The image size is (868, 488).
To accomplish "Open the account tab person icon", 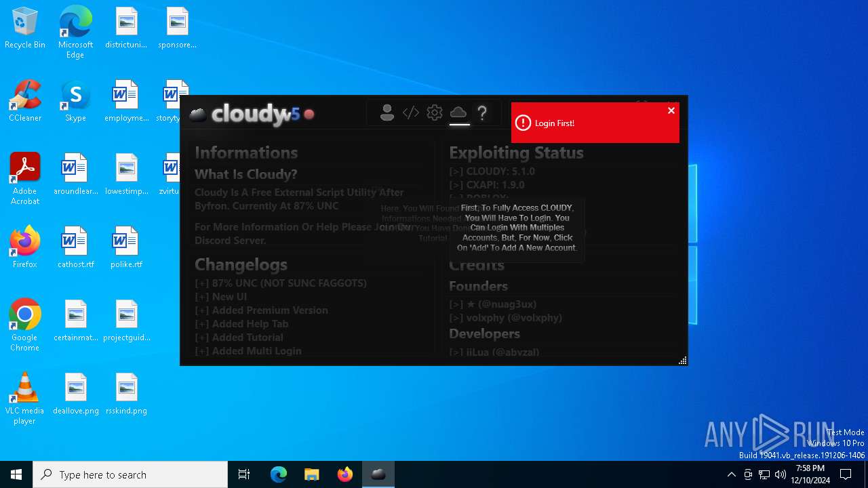I will pos(387,113).
